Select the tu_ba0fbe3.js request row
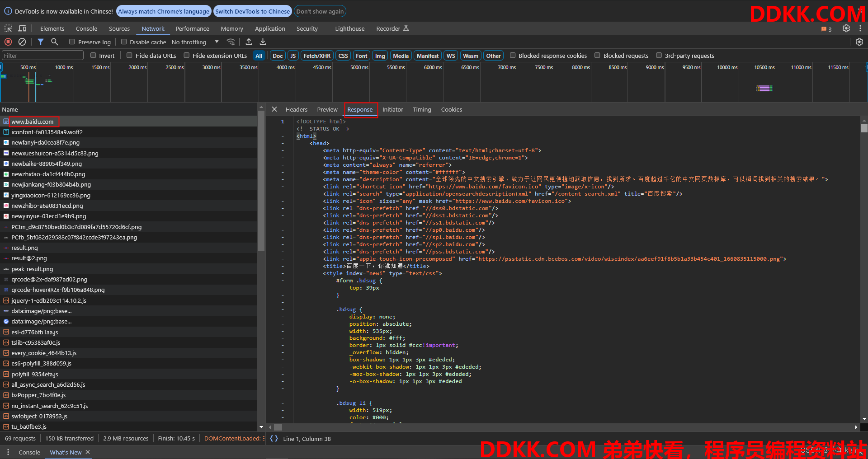 (129, 426)
